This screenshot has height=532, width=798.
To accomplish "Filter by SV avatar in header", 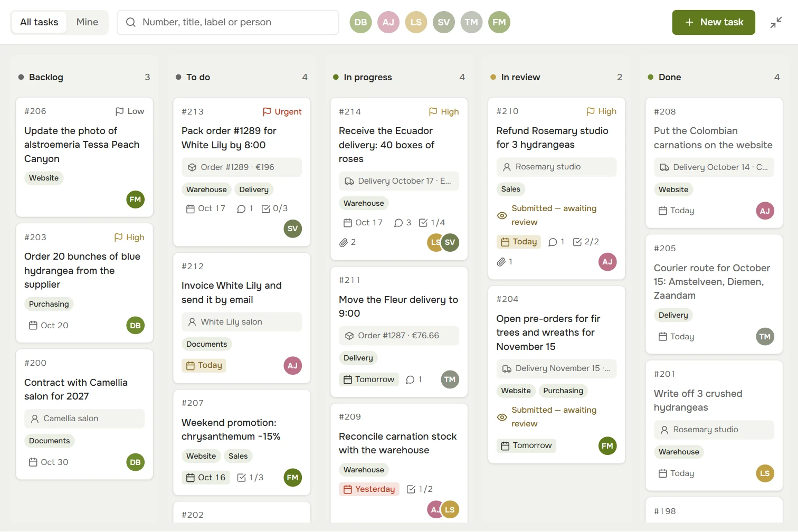I will 444,22.
